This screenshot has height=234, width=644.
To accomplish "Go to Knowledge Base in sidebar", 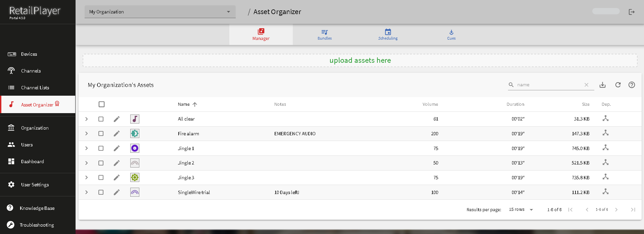I will (x=37, y=208).
